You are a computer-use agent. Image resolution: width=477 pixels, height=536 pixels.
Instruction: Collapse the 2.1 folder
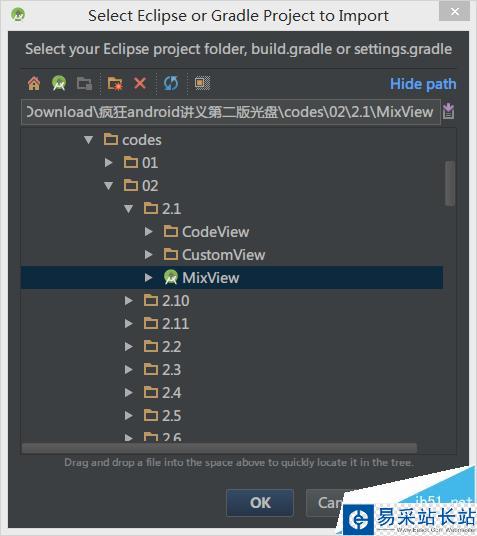pyautogui.click(x=129, y=209)
